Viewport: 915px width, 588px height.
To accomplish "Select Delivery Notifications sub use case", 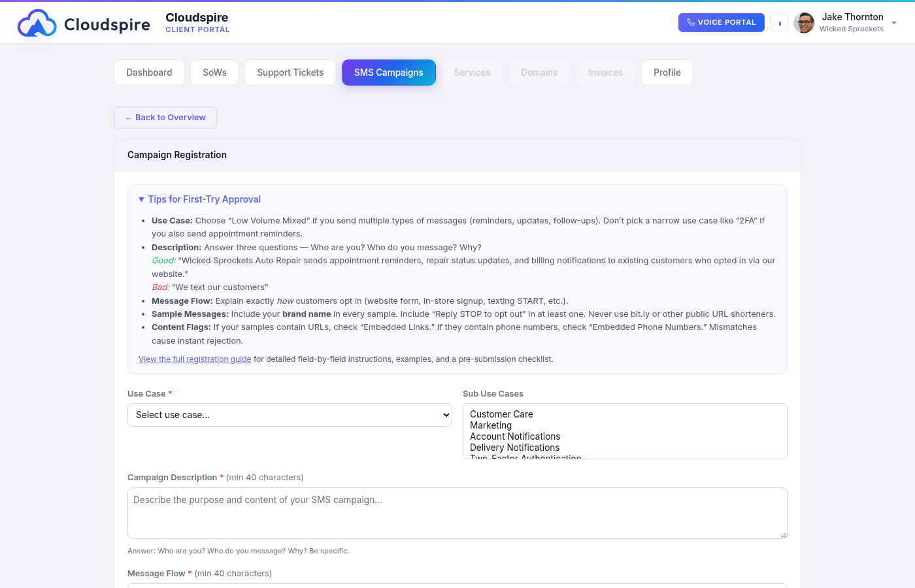I will 514,448.
